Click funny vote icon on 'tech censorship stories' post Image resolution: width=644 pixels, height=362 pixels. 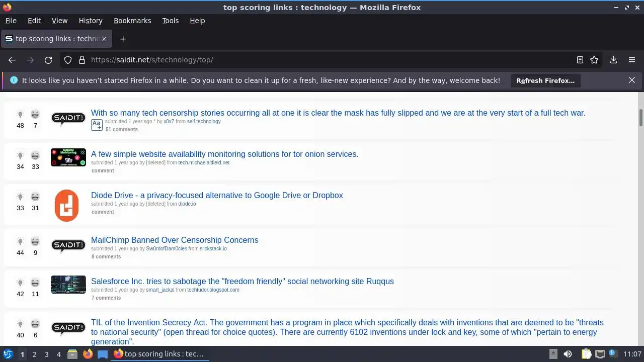point(35,114)
